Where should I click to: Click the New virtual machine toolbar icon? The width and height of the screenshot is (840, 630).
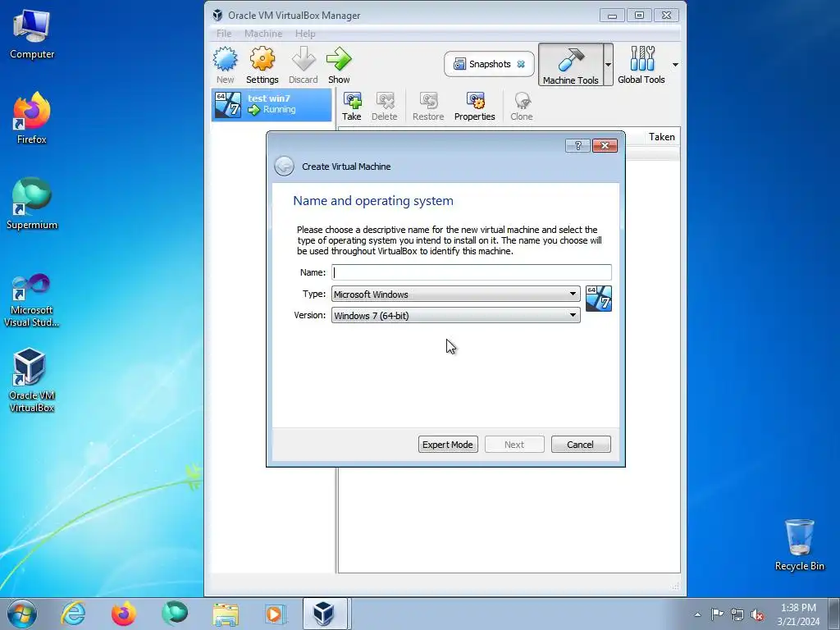225,66
